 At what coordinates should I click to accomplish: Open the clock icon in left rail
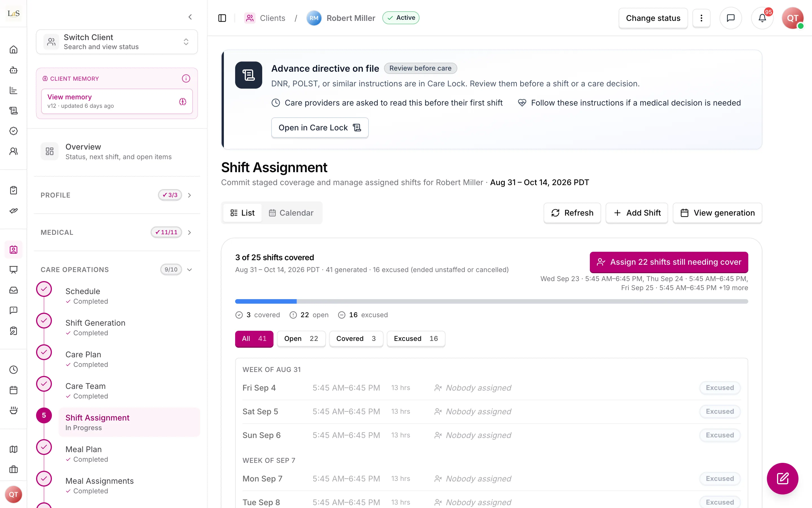coord(14,370)
